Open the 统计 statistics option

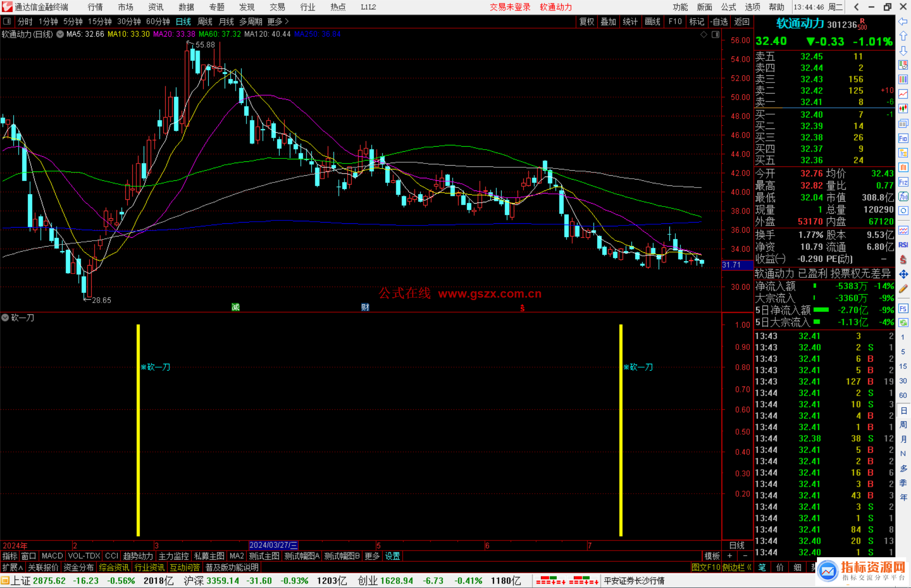click(630, 21)
